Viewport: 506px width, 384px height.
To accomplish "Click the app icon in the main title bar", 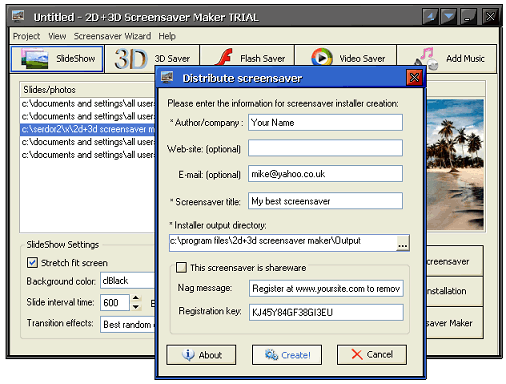I will pos(18,16).
